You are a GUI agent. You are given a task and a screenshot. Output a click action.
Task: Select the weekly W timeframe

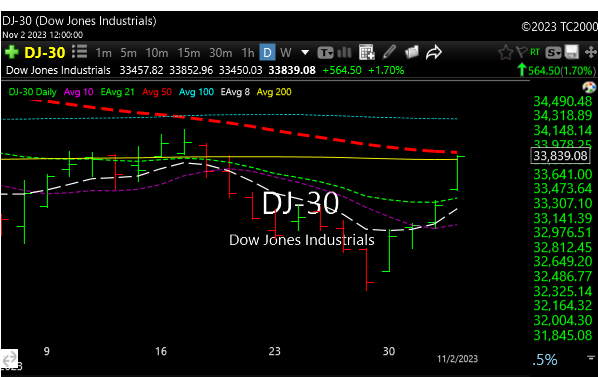tap(286, 53)
